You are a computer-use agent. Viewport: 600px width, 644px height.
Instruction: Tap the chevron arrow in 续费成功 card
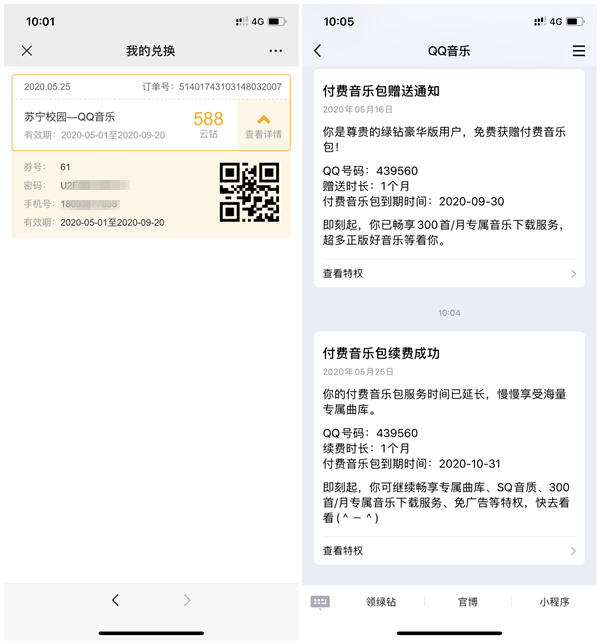(x=573, y=551)
